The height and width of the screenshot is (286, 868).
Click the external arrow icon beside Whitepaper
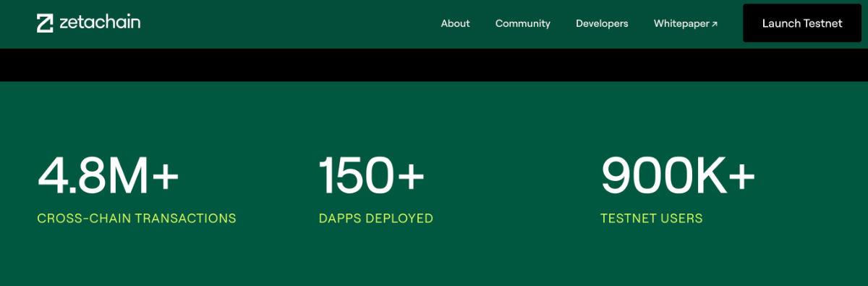point(715,24)
